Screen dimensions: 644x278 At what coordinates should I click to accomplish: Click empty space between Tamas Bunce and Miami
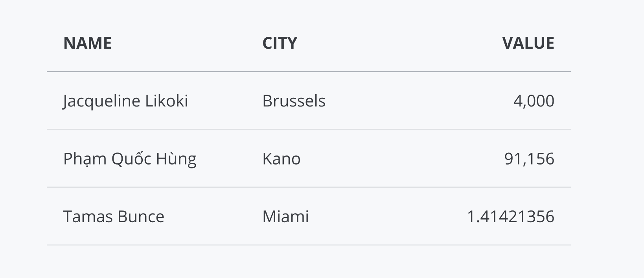(x=212, y=216)
